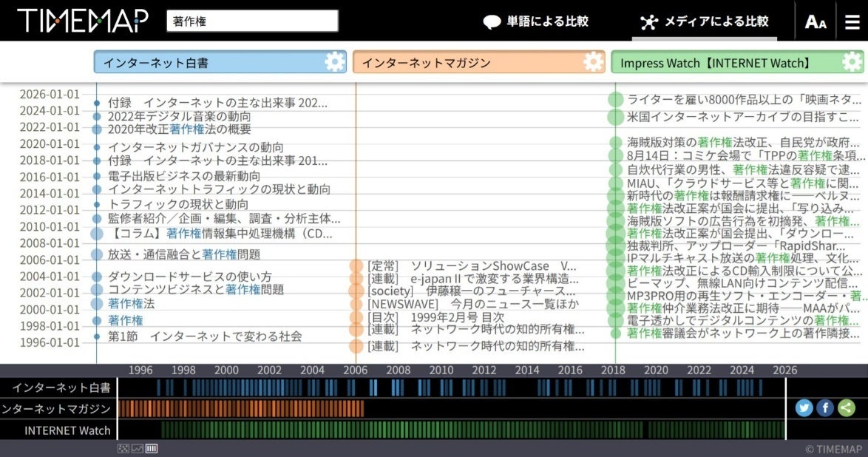Open IPマルチキャスト放送の著作権処理 entry

tap(743, 258)
